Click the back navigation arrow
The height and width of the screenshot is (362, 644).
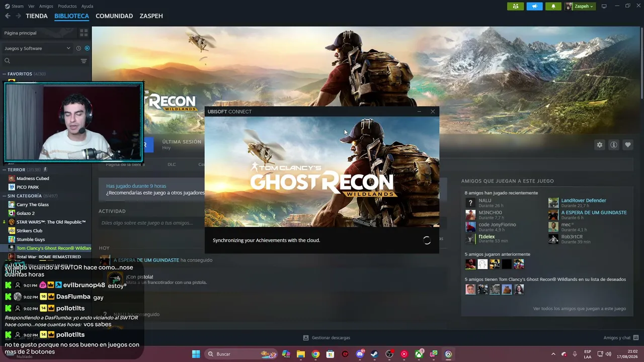pos(8,16)
